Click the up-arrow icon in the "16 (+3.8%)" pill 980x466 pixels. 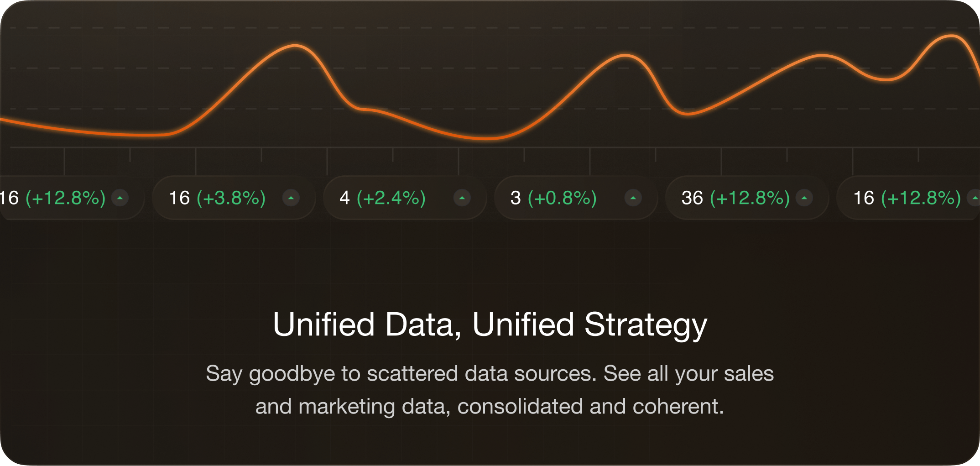(x=291, y=198)
